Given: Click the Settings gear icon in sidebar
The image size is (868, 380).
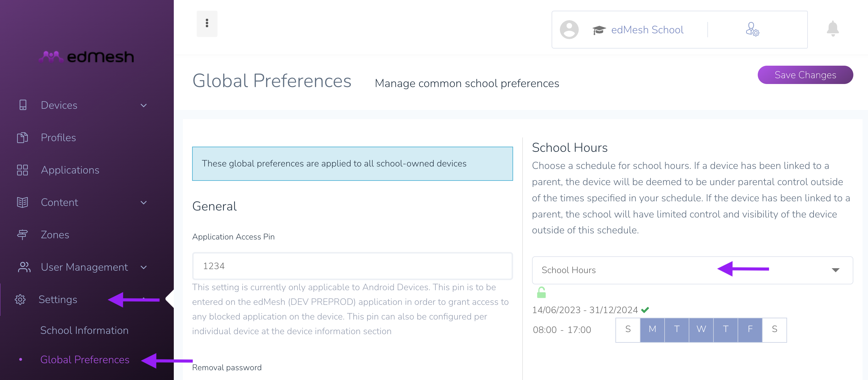Looking at the screenshot, I should pos(20,299).
